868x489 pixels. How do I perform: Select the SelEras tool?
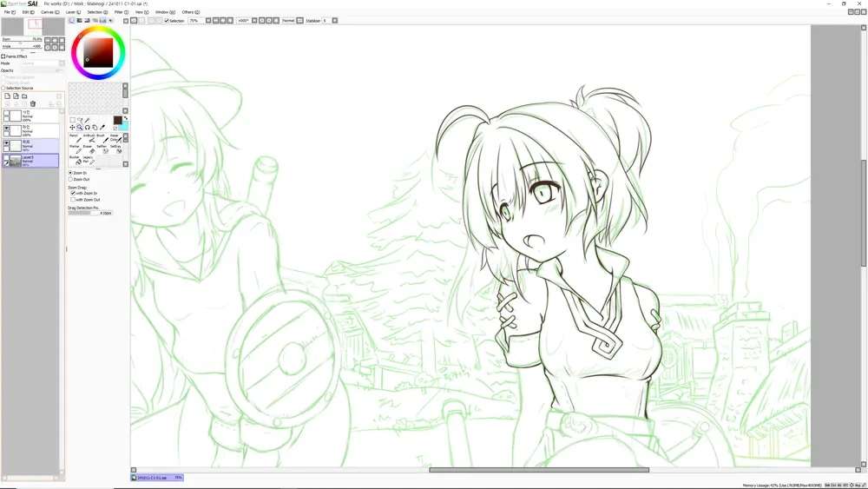click(x=116, y=150)
